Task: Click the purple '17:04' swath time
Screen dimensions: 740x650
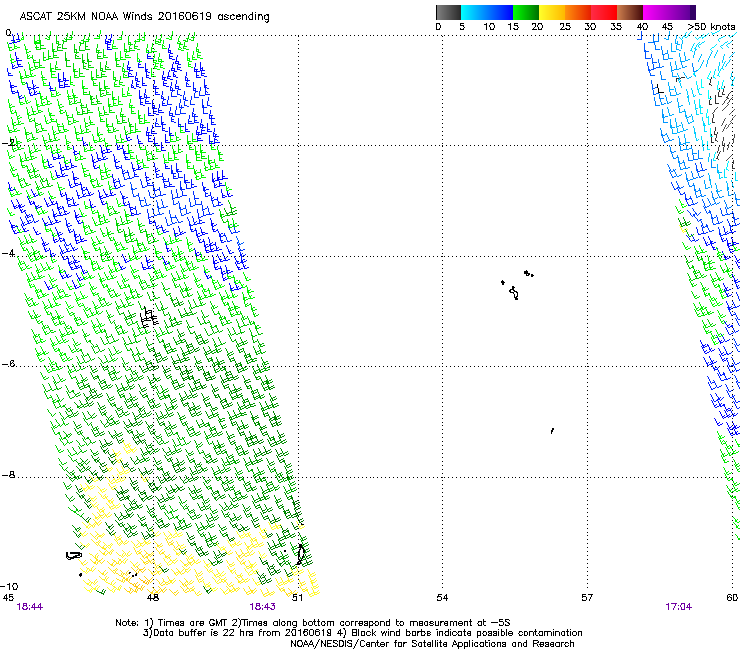Action: [x=679, y=607]
